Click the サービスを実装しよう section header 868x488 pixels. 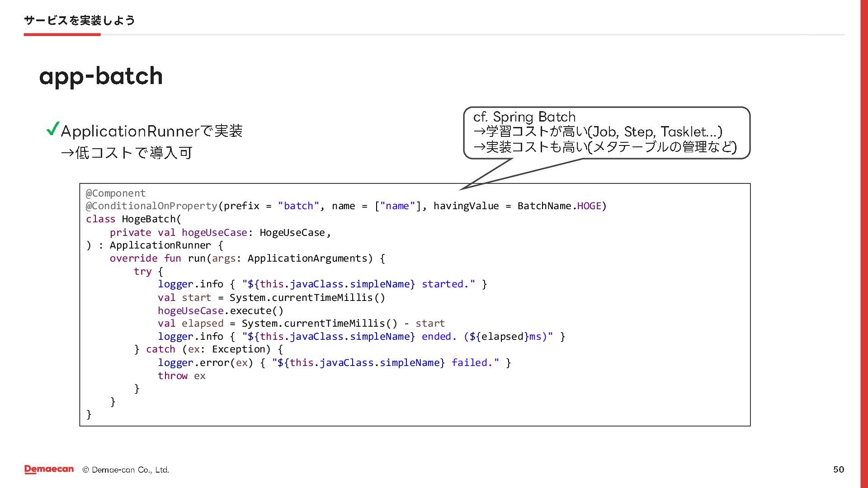click(x=79, y=20)
